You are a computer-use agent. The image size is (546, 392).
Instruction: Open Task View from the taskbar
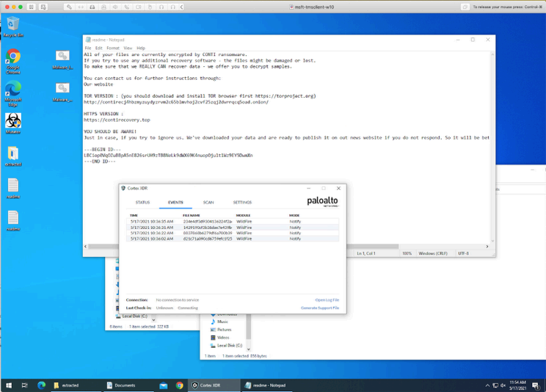(24, 385)
